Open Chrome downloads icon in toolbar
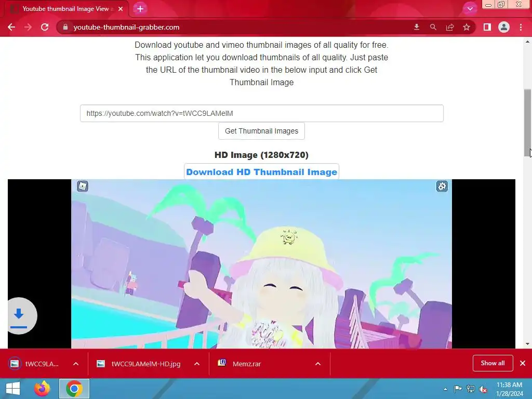The height and width of the screenshot is (399, 532). [417, 27]
